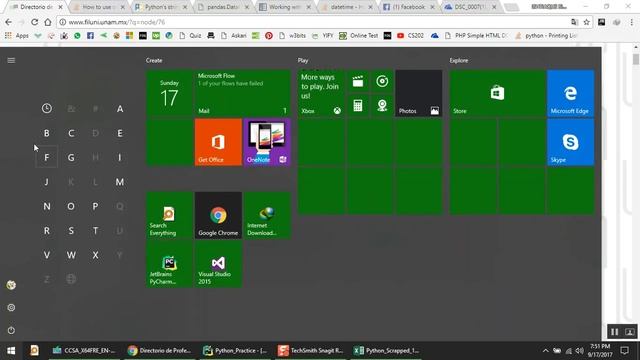
Task: Open the Skype tile
Action: click(570, 142)
